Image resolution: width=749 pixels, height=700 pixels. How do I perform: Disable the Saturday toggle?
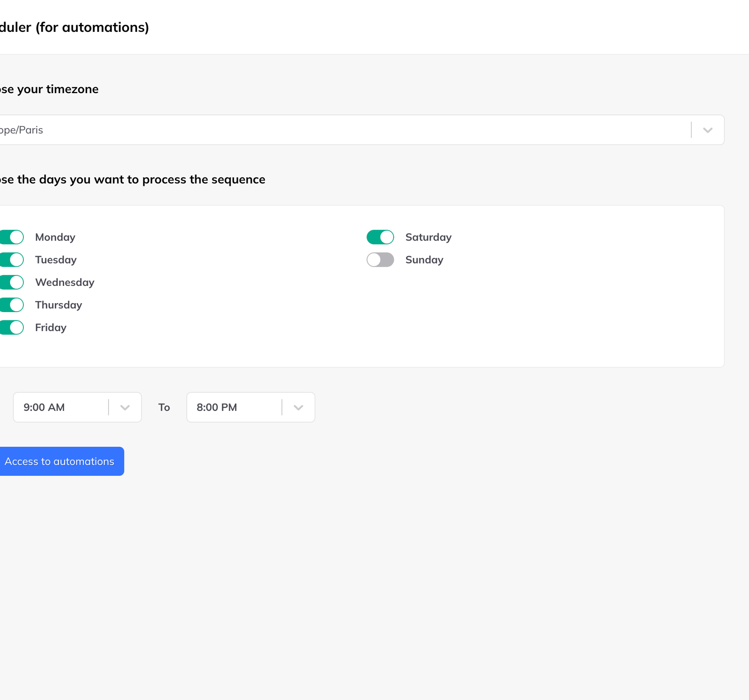coord(380,237)
